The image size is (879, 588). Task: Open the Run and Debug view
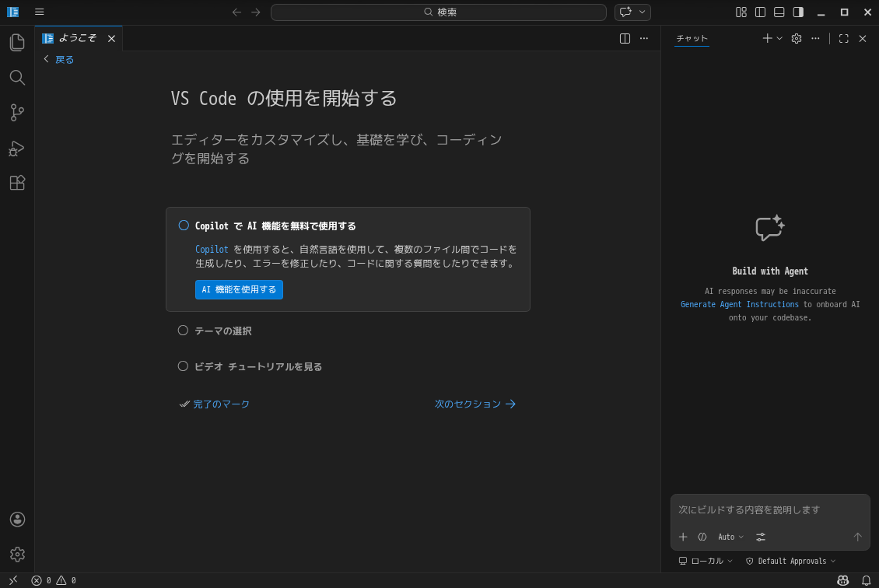[x=17, y=148]
